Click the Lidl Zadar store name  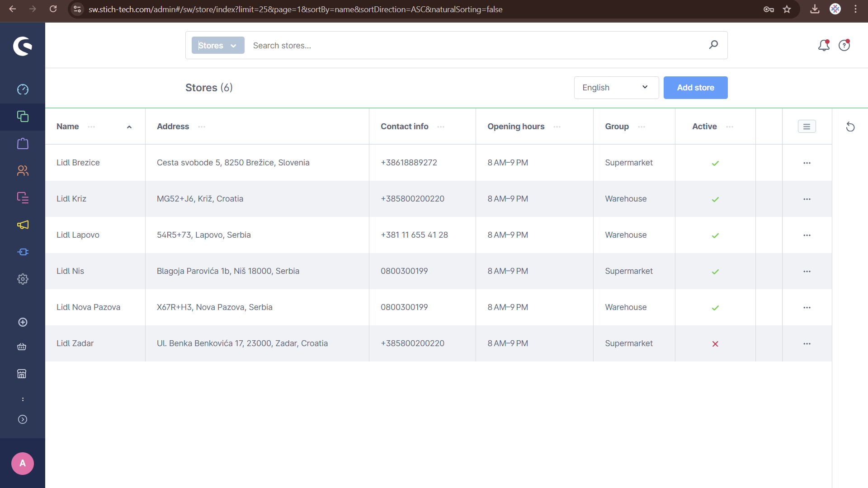tap(75, 343)
